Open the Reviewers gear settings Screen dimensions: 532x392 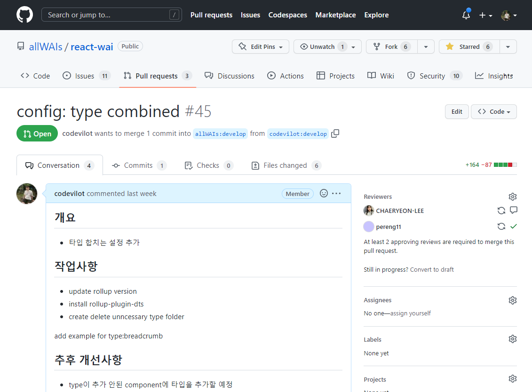(x=513, y=196)
